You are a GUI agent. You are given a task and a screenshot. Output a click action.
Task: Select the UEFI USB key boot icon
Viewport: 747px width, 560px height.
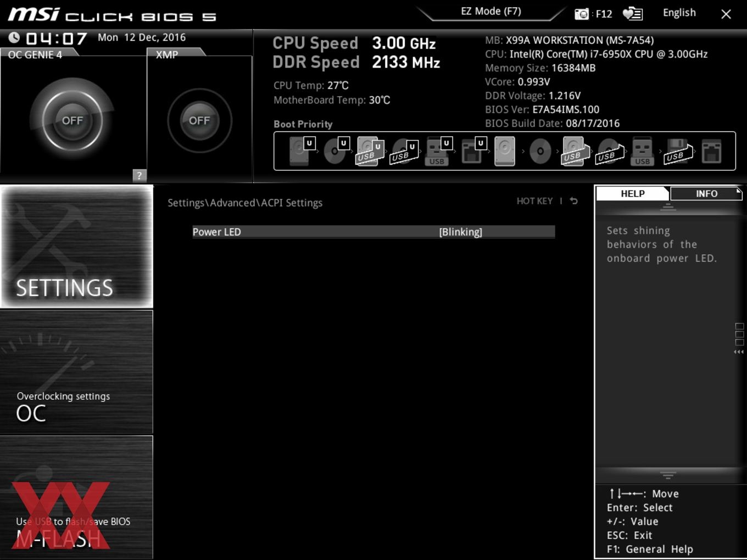pyautogui.click(x=438, y=151)
